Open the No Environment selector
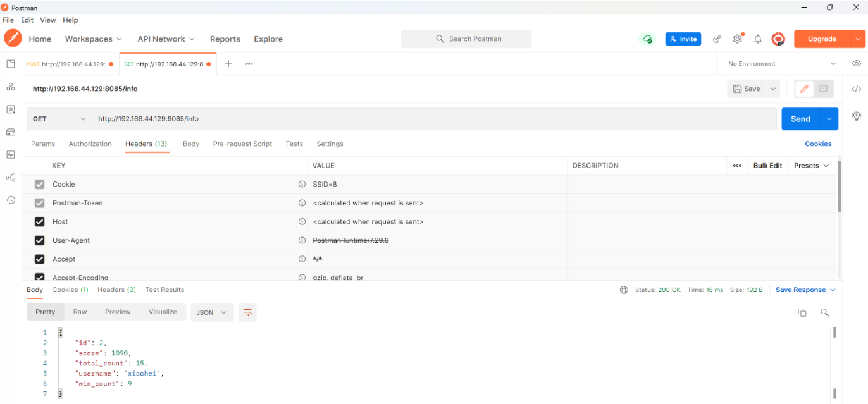 pyautogui.click(x=782, y=64)
